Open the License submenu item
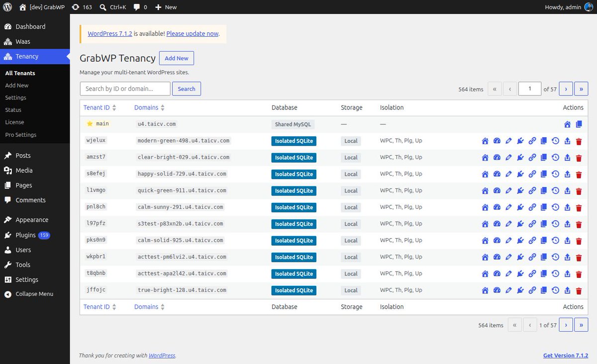597x364 pixels. point(14,122)
